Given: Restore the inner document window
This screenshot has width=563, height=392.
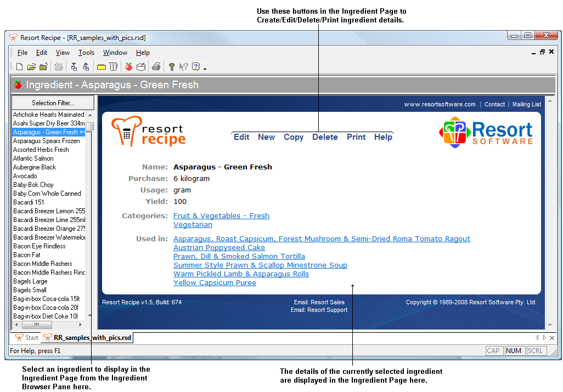Looking at the screenshot, I should [x=543, y=52].
